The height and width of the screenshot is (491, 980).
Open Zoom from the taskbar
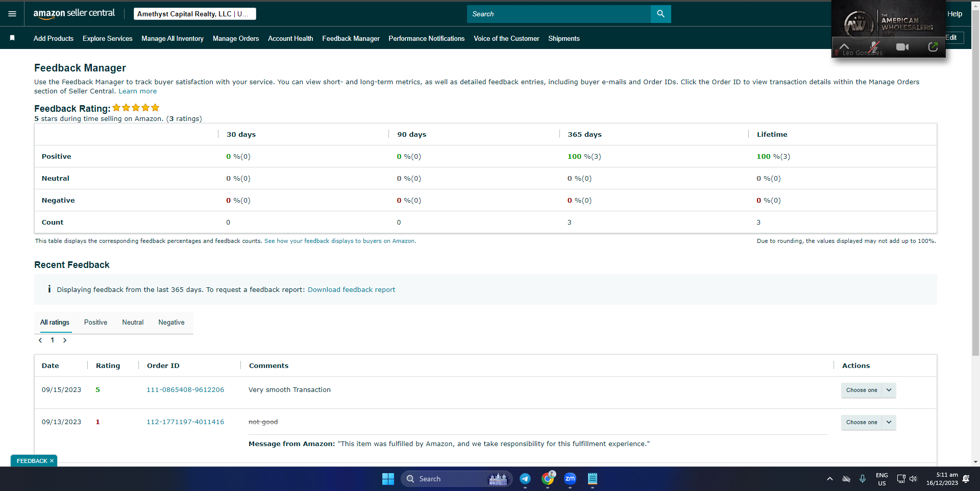click(x=570, y=479)
